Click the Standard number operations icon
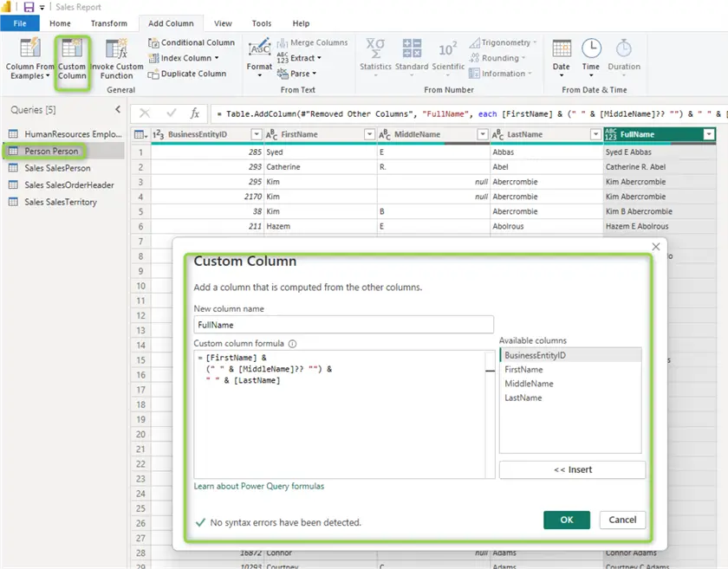This screenshot has width=728, height=569. click(x=412, y=48)
